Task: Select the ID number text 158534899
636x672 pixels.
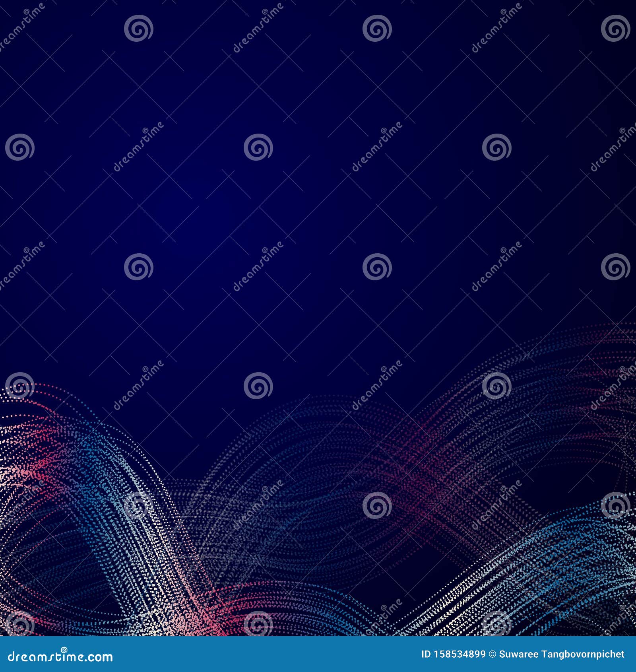Action: (x=459, y=654)
